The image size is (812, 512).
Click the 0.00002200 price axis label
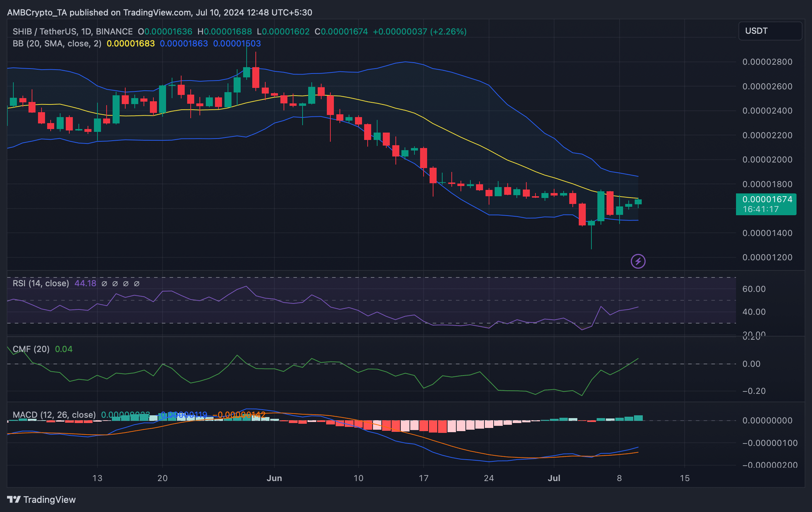(x=767, y=135)
